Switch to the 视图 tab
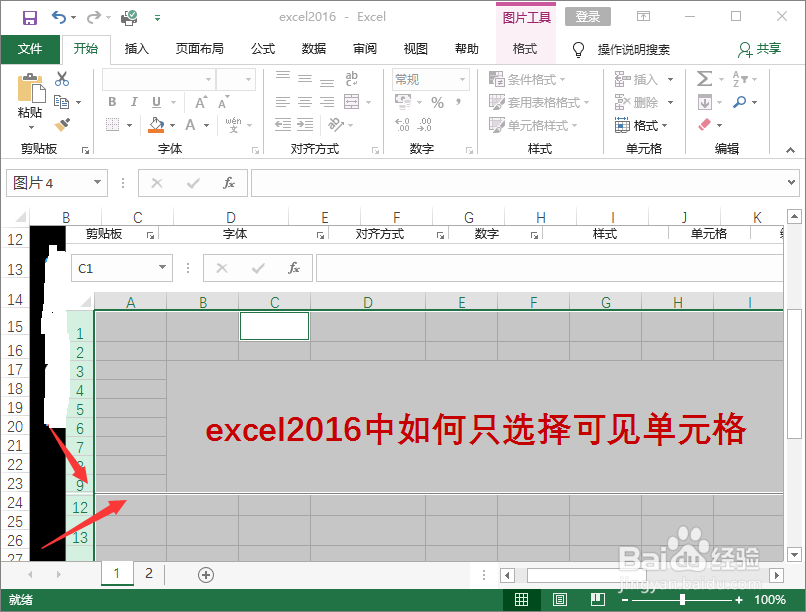 tap(416, 49)
